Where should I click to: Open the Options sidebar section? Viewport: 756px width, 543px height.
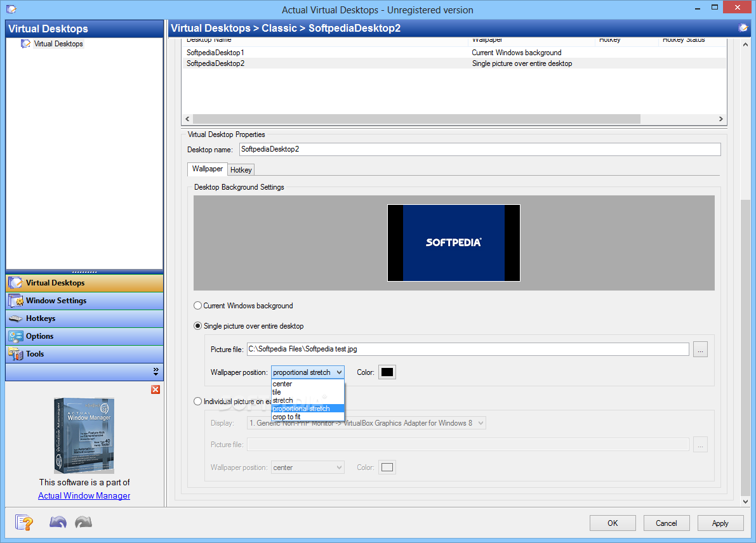pyautogui.click(x=84, y=336)
